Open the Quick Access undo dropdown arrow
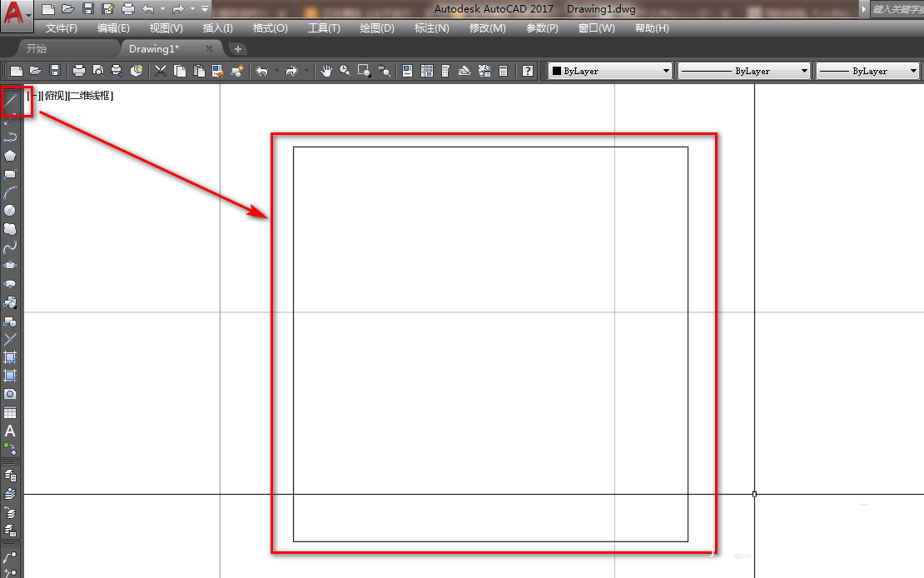 point(162,9)
